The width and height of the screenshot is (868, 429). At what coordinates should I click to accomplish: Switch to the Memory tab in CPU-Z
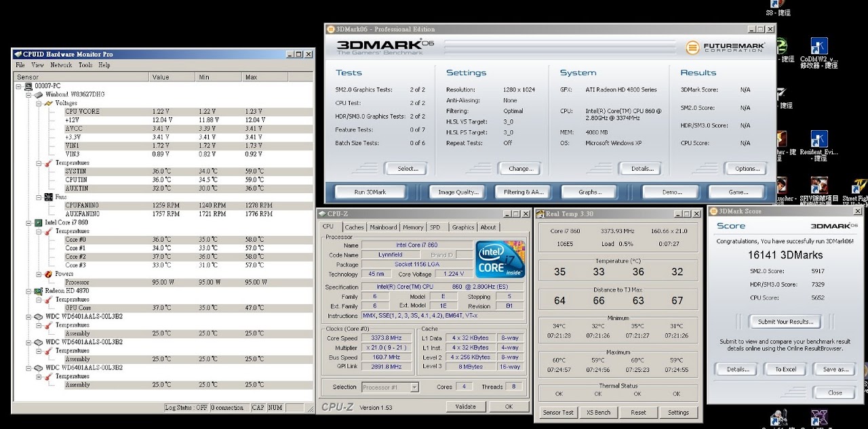pyautogui.click(x=413, y=227)
